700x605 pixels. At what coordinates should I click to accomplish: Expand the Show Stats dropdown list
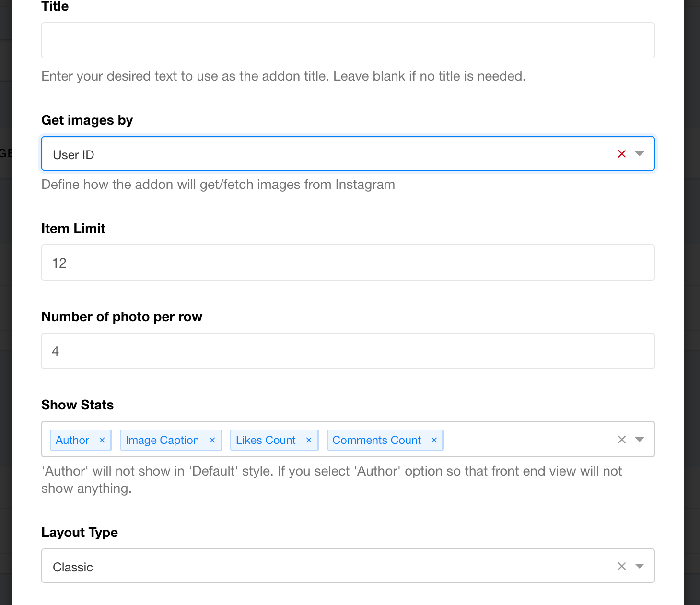(x=640, y=439)
